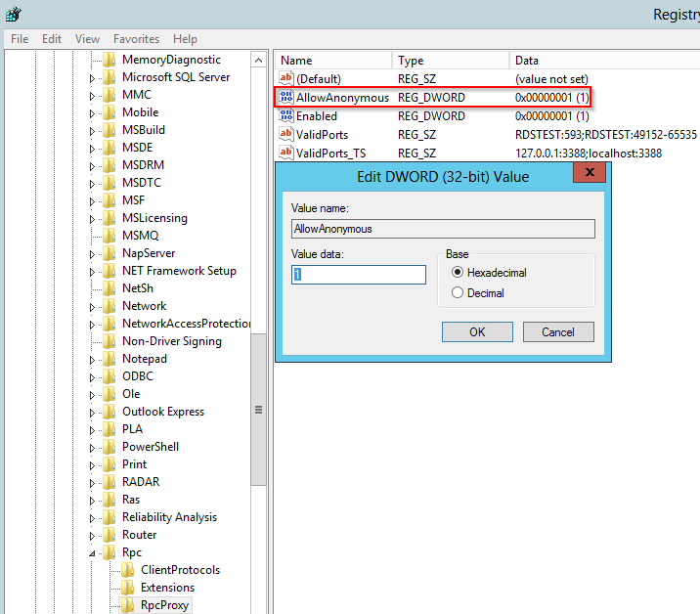
Task: Cancel the Edit DWORD dialog
Action: click(558, 331)
